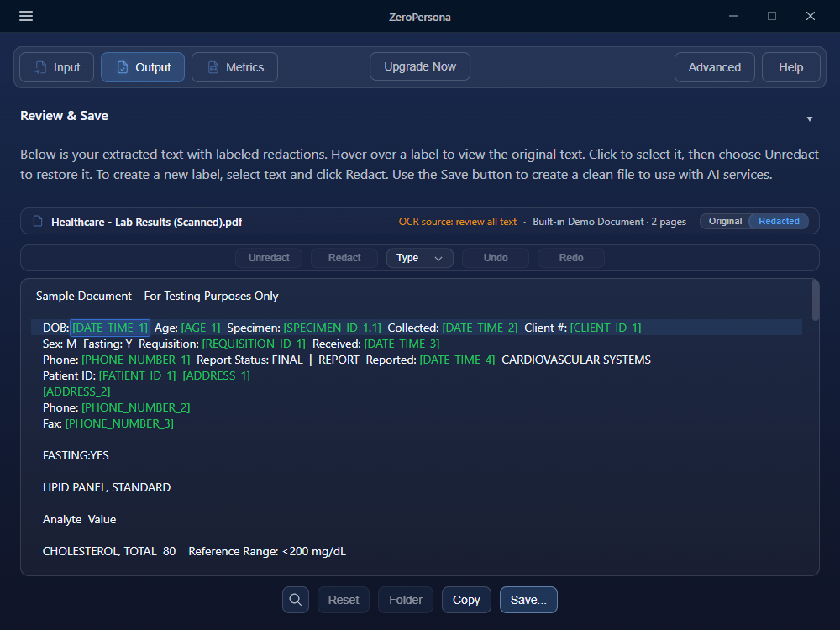Viewport: 840px width, 630px height.
Task: Open the Help page
Action: 790,67
